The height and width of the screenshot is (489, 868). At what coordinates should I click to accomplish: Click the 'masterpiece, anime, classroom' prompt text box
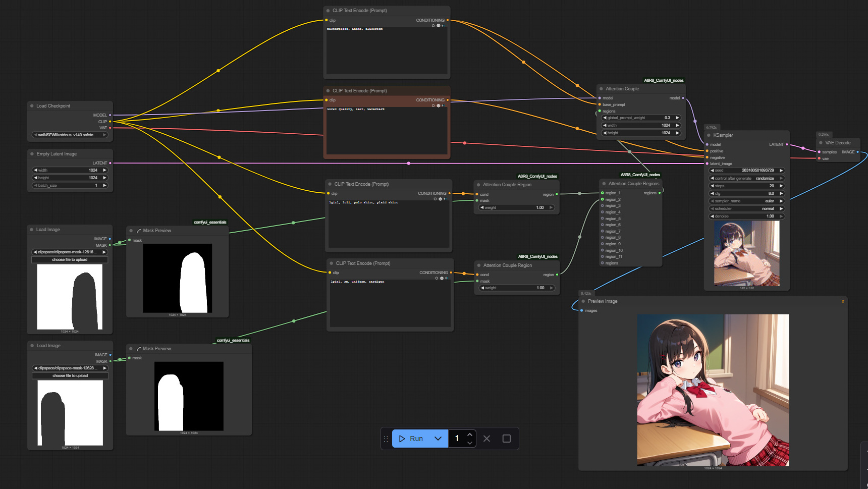pyautogui.click(x=387, y=50)
